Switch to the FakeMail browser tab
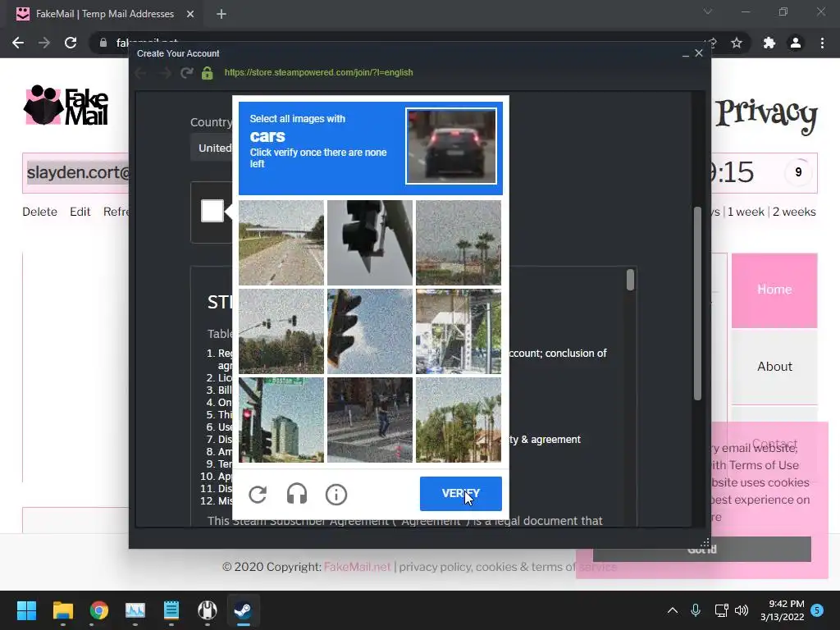 click(105, 14)
